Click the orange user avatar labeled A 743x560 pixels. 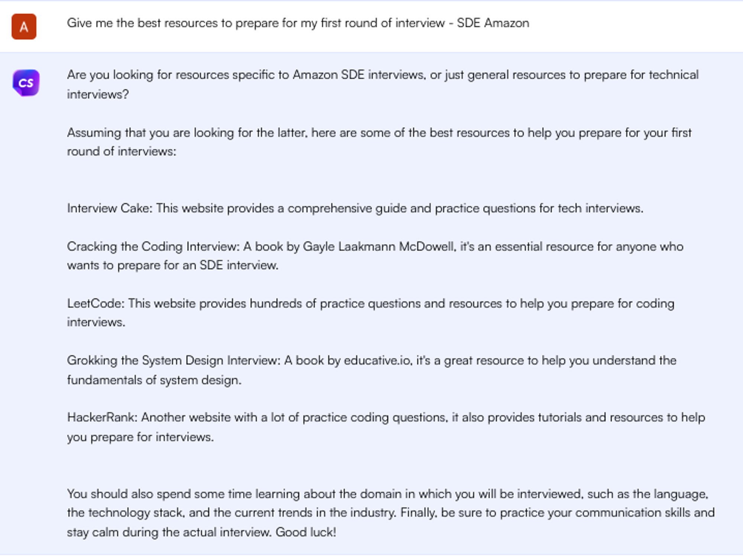(x=24, y=27)
